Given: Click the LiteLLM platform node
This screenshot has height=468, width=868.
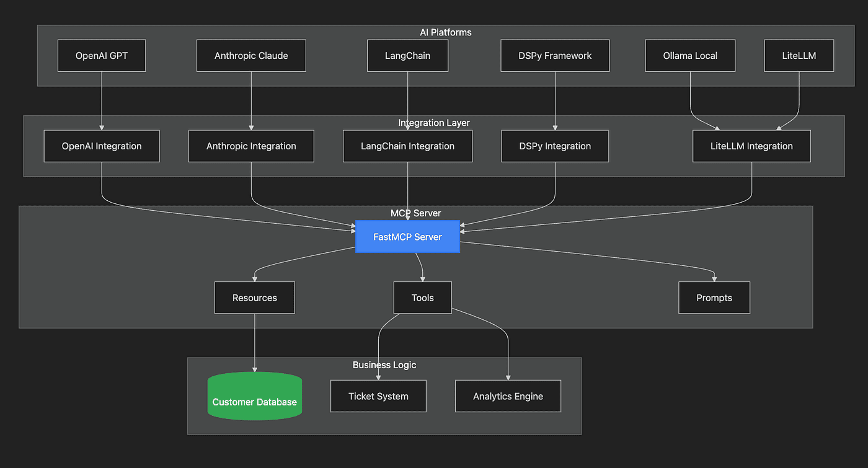Looking at the screenshot, I should pos(799,56).
